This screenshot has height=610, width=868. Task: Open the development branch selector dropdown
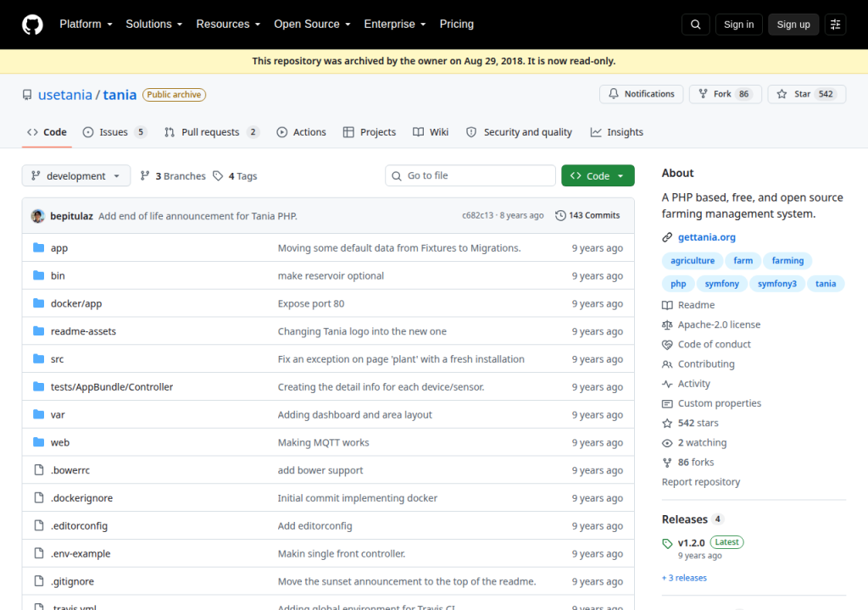click(x=76, y=175)
